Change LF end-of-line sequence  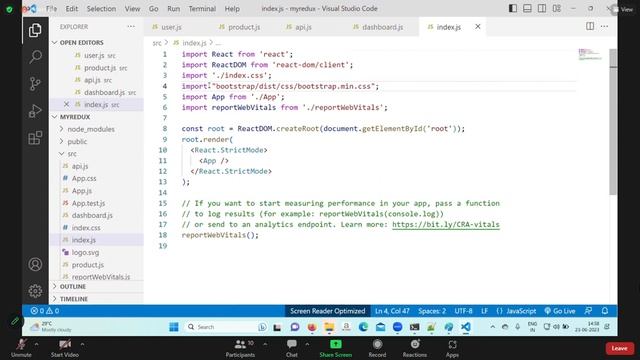coord(484,311)
